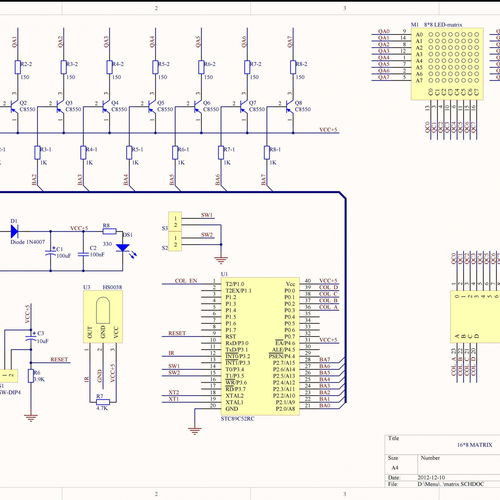Select the ground symbol below pin 20 GND
This screenshot has width=500, height=500.
pos(195,431)
